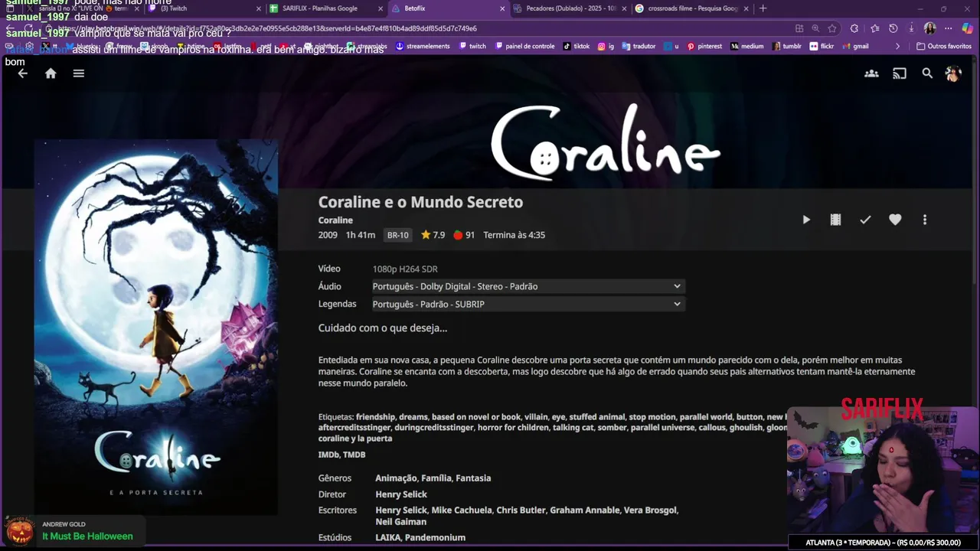Viewport: 980px width, 551px height.
Task: Open the IMDb link
Action: (x=328, y=455)
